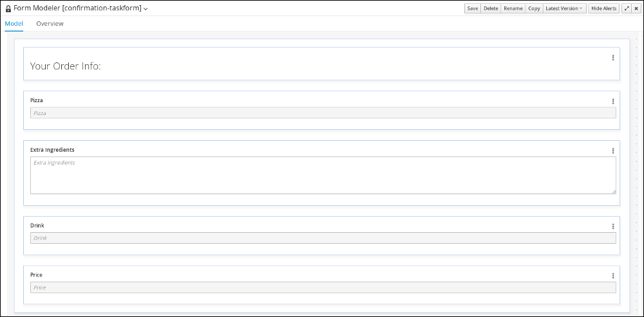
Task: Click the Copy button
Action: click(x=534, y=8)
